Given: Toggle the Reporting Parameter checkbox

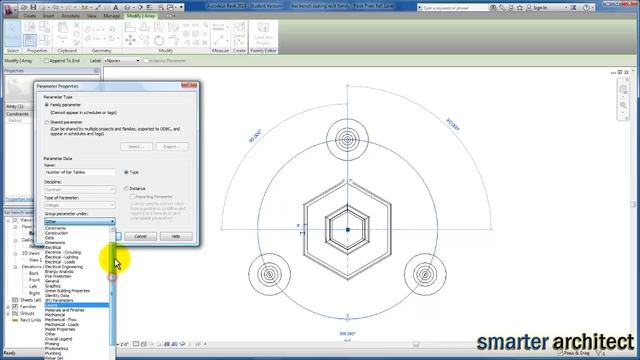Looking at the screenshot, I should pos(132,197).
